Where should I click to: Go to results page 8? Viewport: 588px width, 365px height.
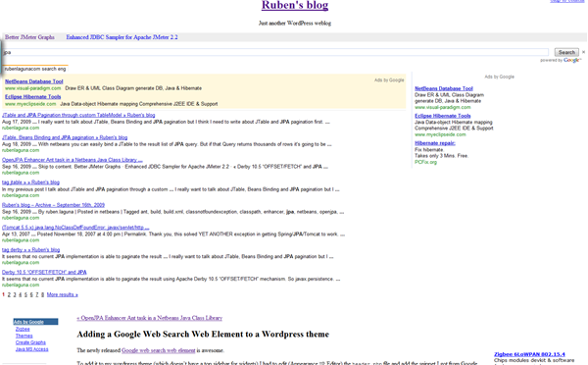click(x=42, y=294)
